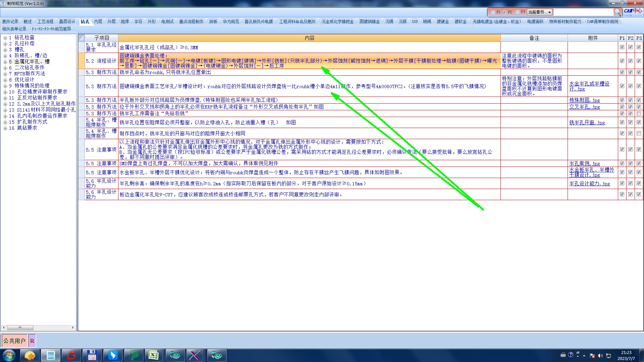
Task: Open the 工艺流程 tab
Action: 45,21
